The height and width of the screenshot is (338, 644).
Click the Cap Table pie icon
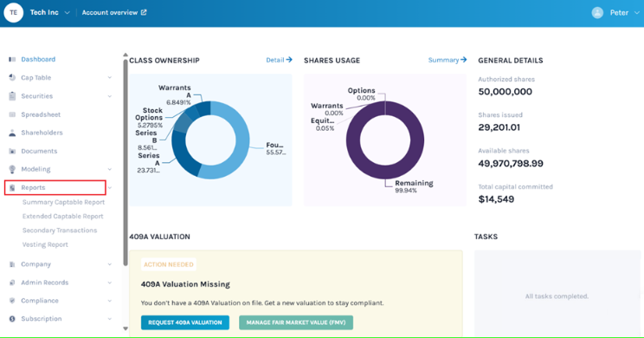(12, 77)
